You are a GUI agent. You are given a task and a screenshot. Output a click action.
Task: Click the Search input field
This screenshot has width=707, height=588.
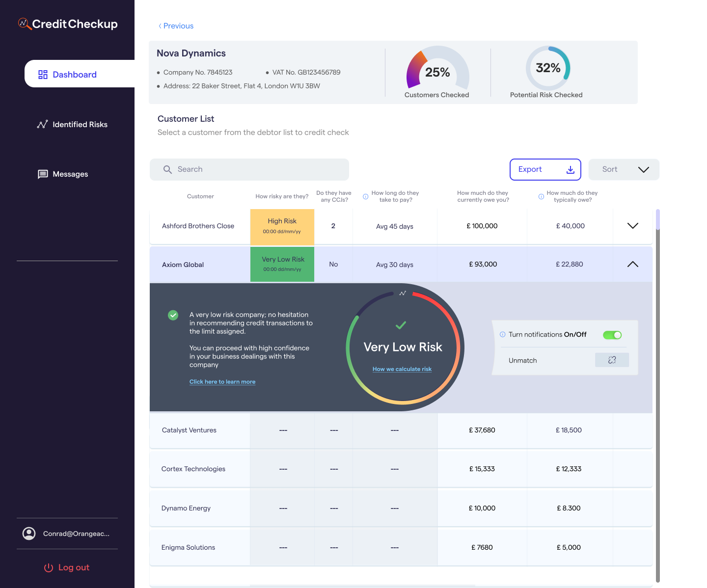[255, 169]
